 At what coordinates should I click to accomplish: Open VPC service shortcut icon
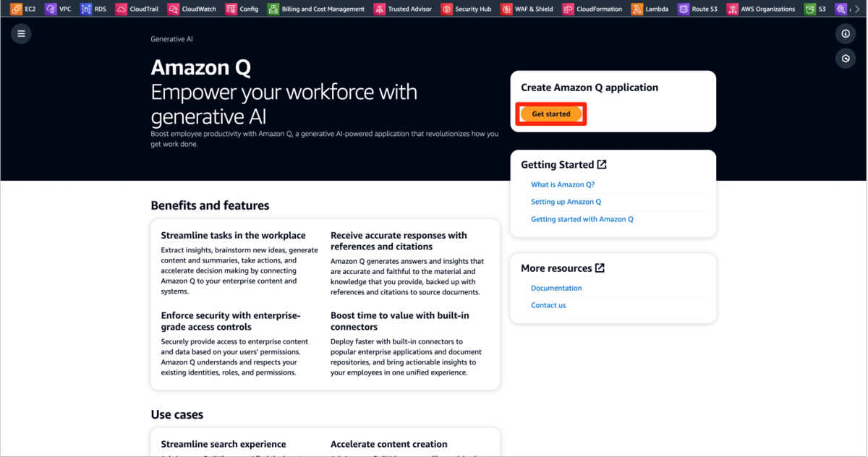[51, 9]
